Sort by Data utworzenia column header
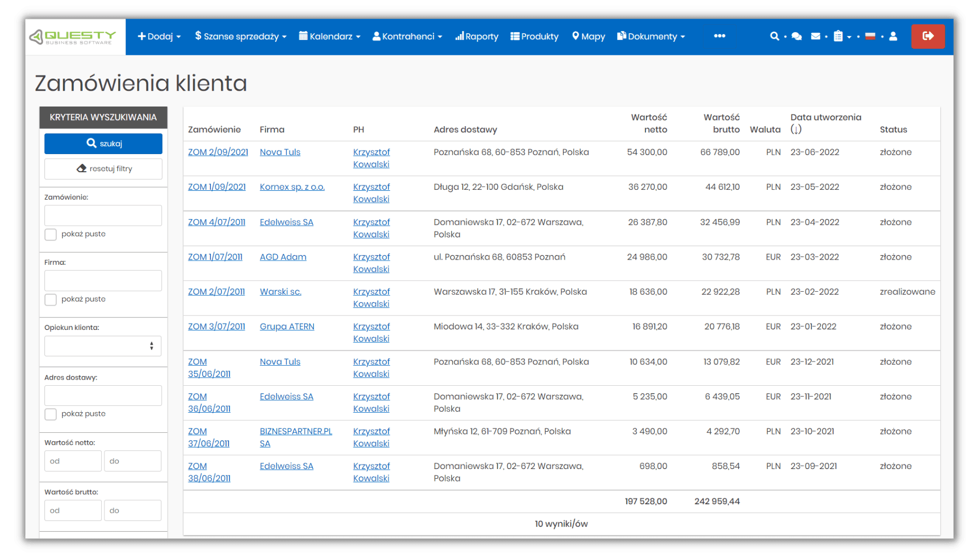 click(x=825, y=123)
